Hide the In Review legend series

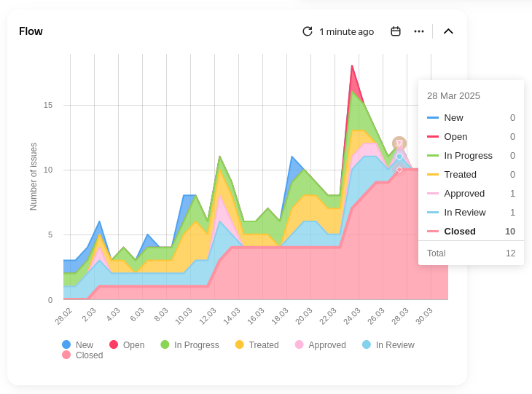[x=388, y=345]
